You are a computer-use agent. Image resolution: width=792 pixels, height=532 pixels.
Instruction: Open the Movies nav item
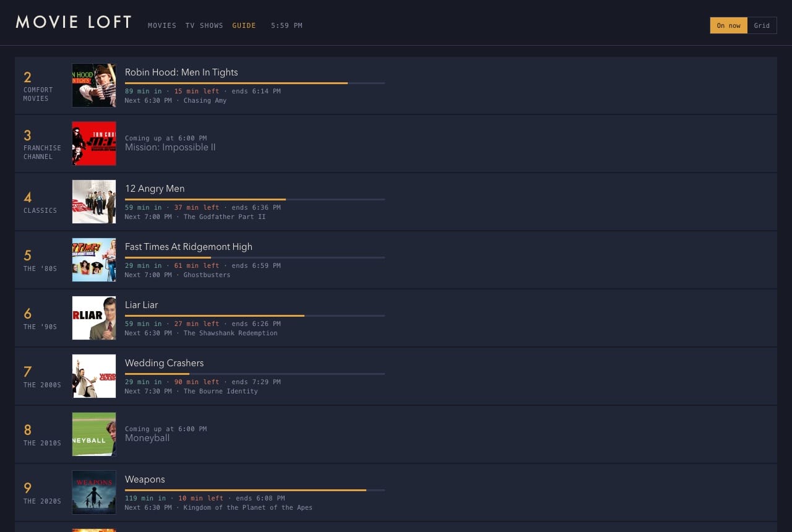point(162,25)
